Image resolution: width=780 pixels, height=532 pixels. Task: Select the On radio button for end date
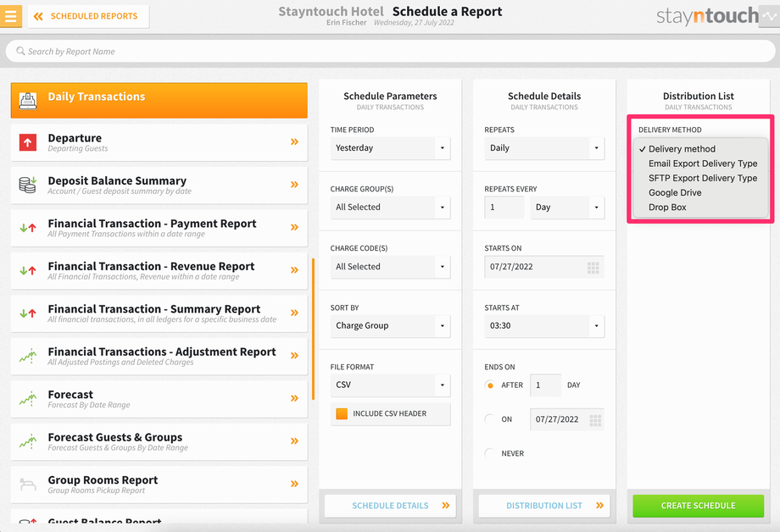[x=490, y=419]
